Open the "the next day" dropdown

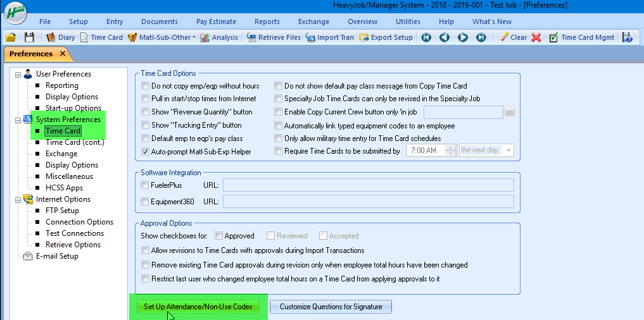click(487, 150)
